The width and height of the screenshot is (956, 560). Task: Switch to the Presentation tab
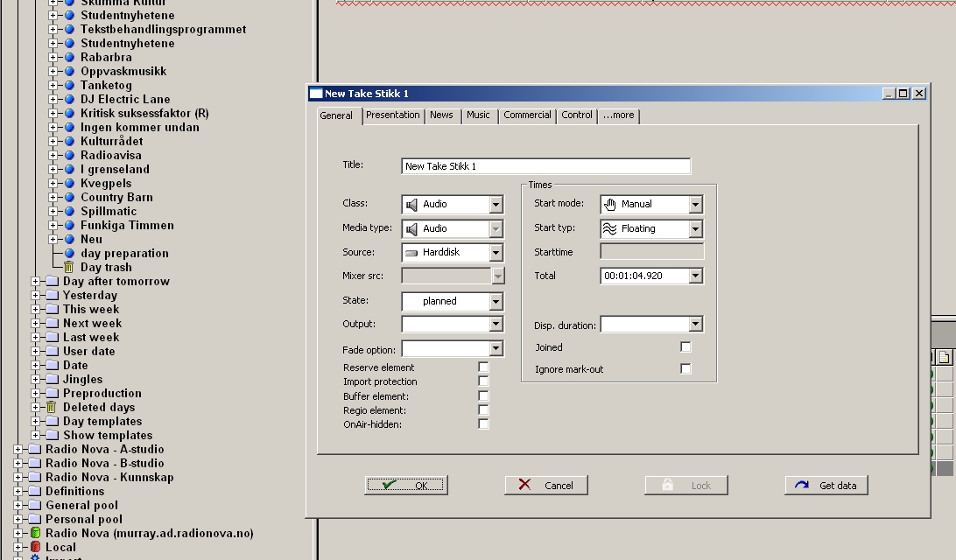[392, 115]
